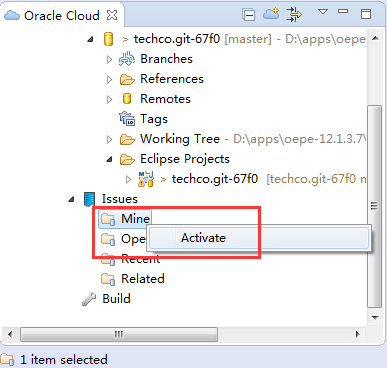This screenshot has width=387, height=368.
Task: Click the techco.git-67f0 project icon
Action: tap(146, 179)
